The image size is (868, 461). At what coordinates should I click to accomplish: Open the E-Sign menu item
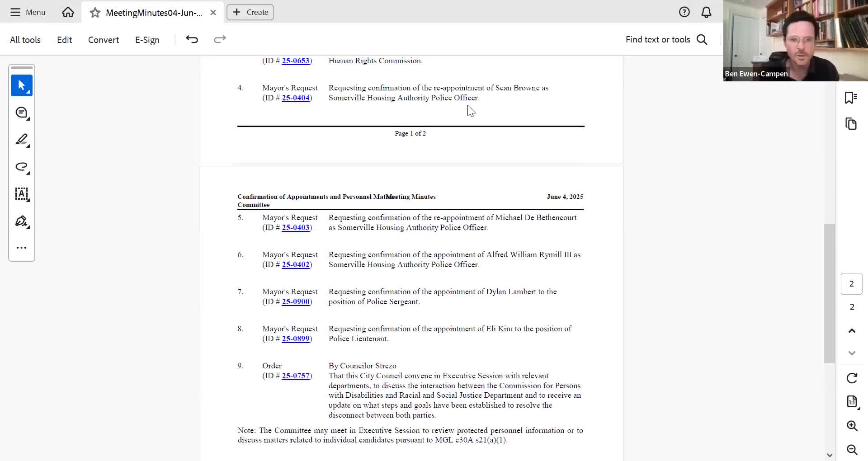click(147, 40)
